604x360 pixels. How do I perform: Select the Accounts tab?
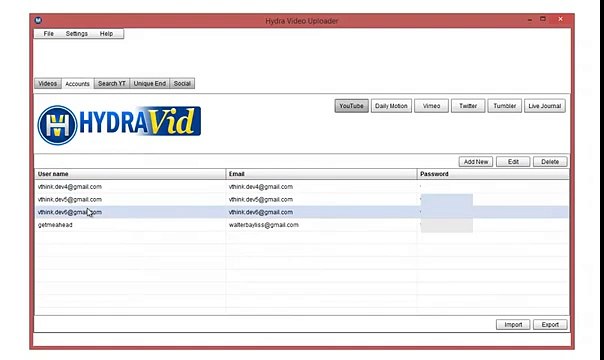[x=77, y=84]
